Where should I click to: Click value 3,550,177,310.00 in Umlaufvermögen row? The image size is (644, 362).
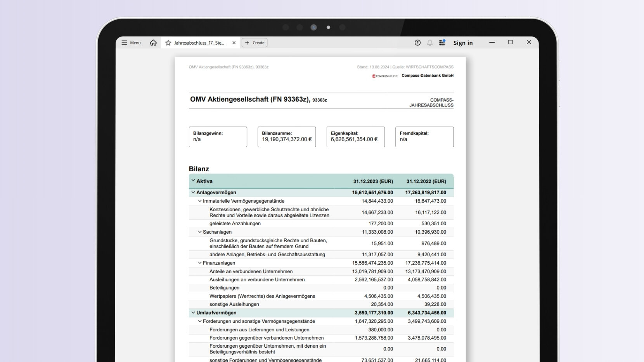374,313
